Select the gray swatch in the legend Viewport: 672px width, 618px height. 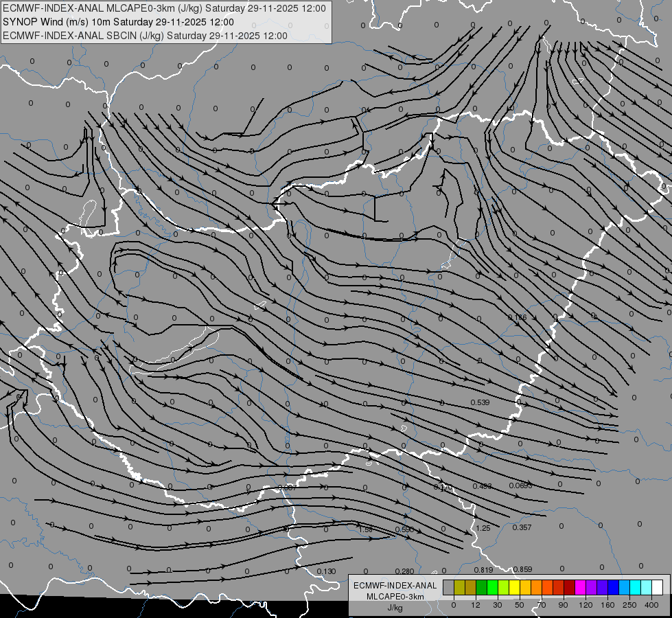coord(449,587)
